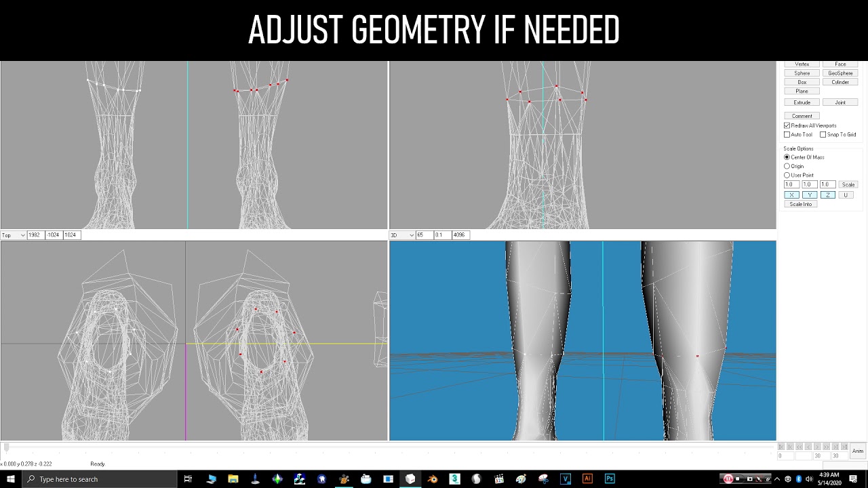Select the Joint tool button

[x=840, y=102]
